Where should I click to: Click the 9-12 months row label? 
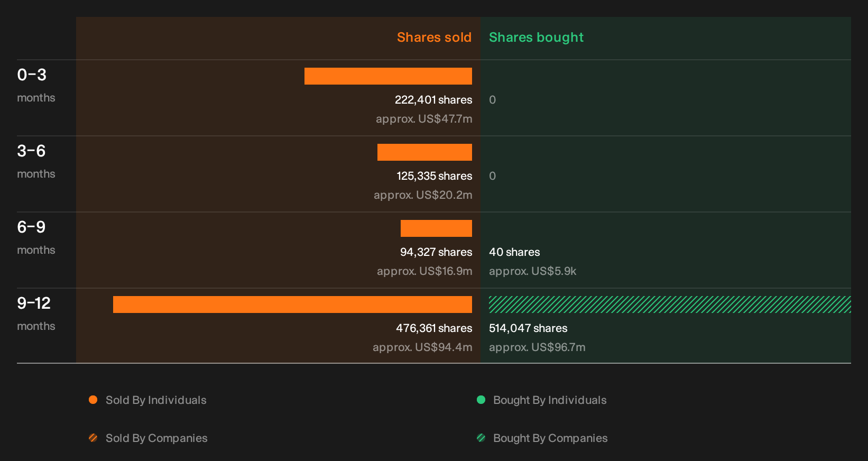point(36,314)
